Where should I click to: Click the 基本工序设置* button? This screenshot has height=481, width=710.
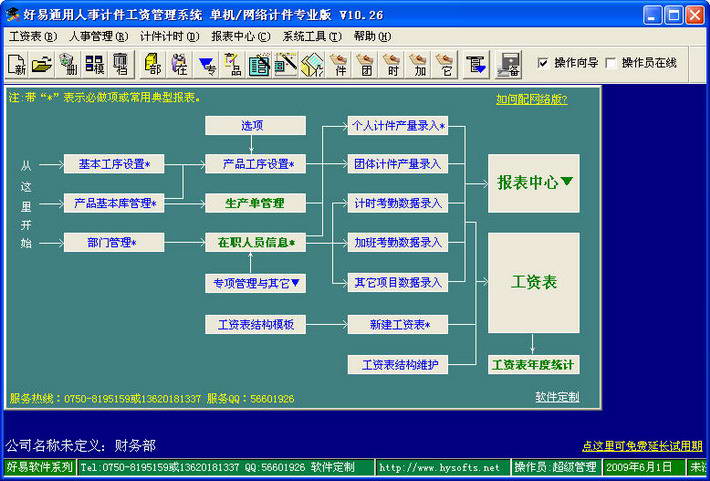[114, 164]
